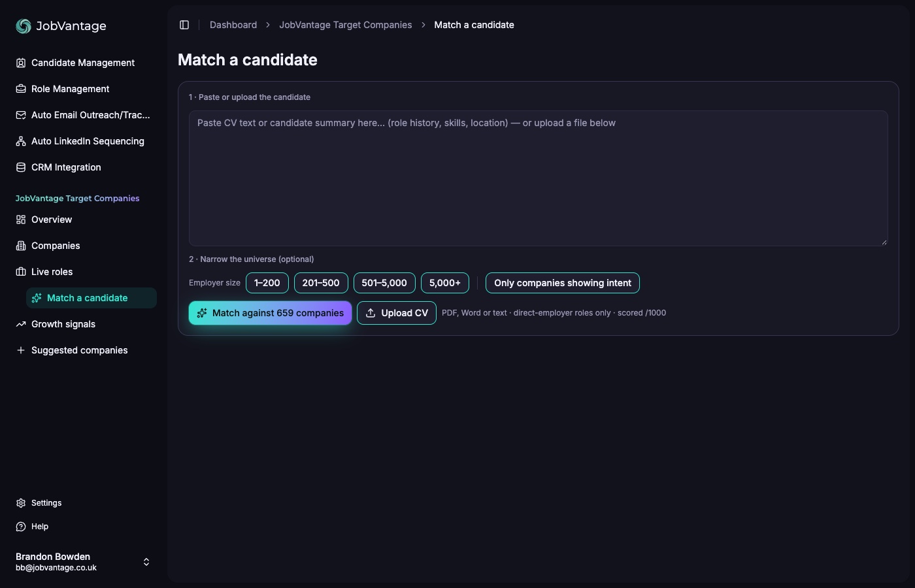Click the text area resize handle
Viewport: 915px width, 588px height.
[x=884, y=242]
